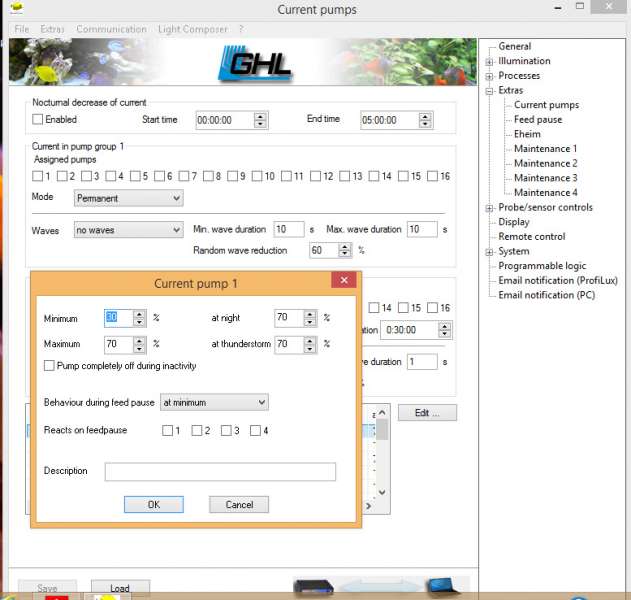Check 'Pump completely off during inactivity'

coord(50,366)
